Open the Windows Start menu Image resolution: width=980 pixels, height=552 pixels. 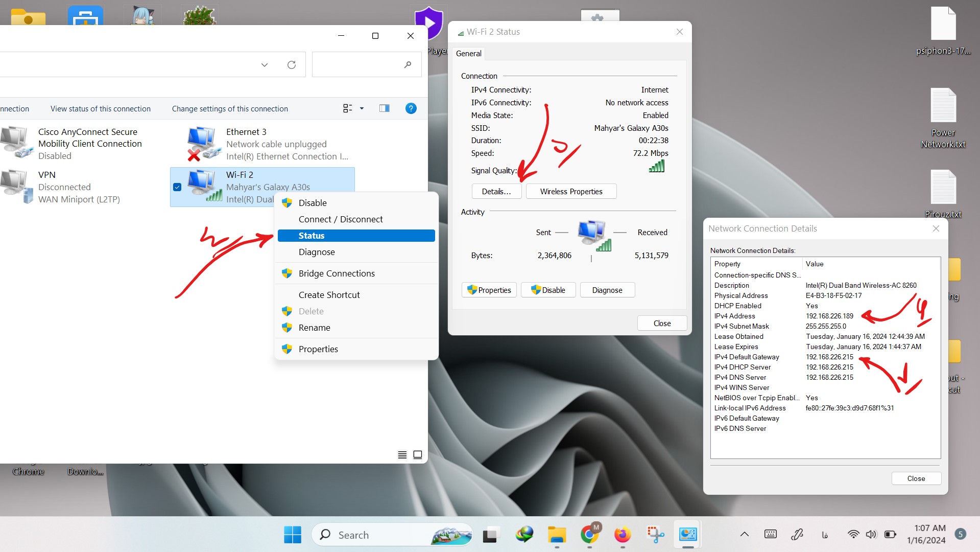tap(293, 535)
